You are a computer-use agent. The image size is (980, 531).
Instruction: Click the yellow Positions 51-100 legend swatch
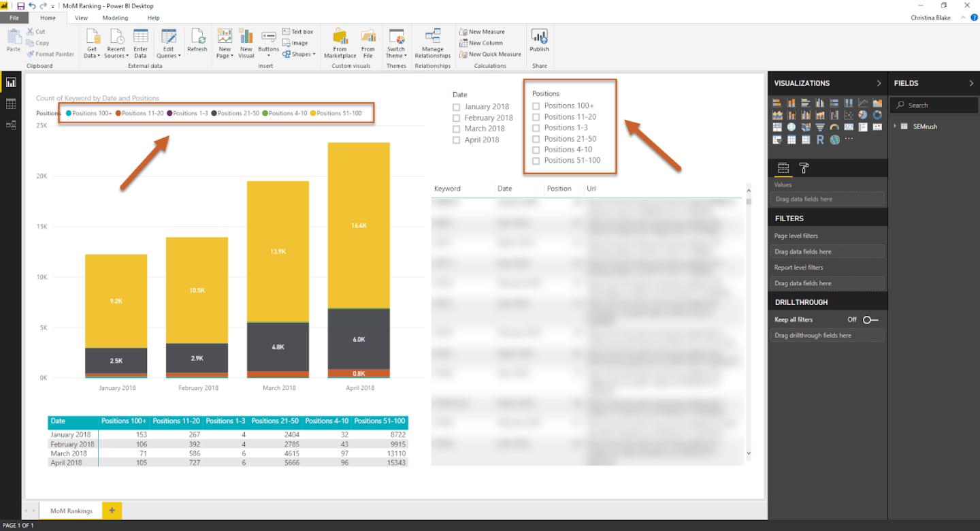(x=313, y=113)
